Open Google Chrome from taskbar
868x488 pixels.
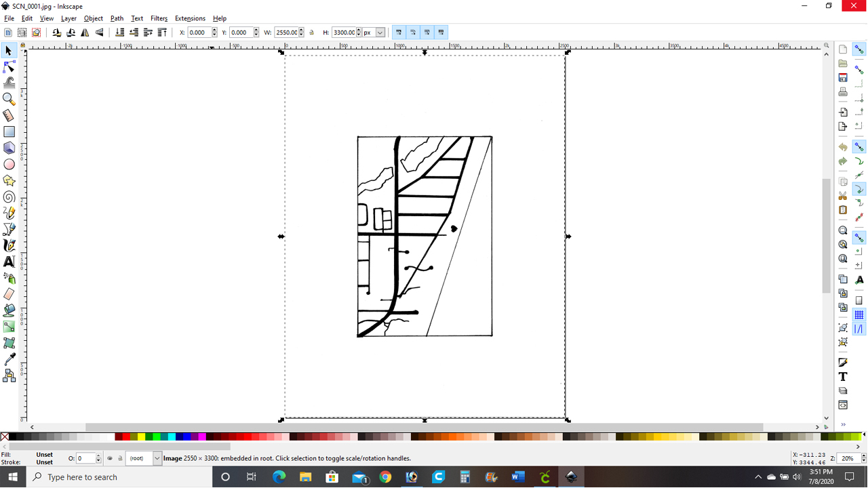(x=384, y=477)
